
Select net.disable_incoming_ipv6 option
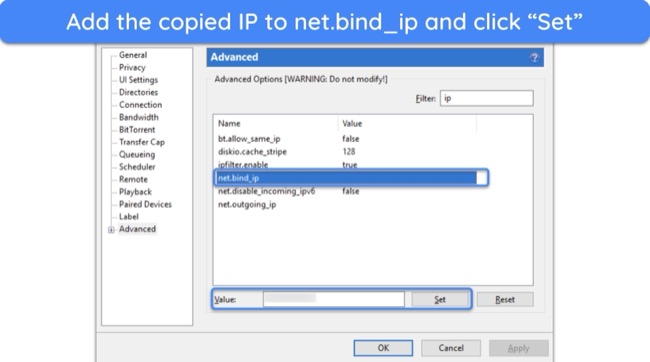[x=345, y=191]
